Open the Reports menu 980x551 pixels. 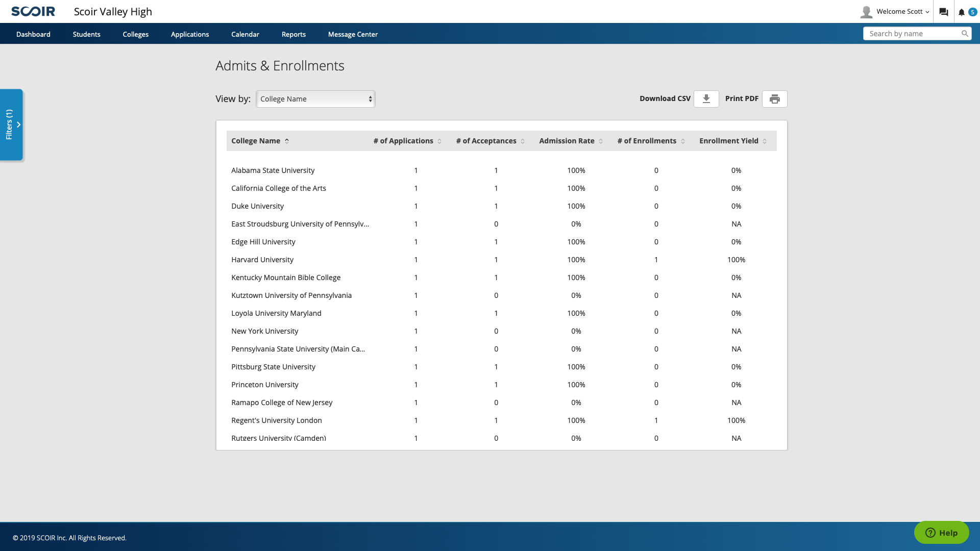coord(293,34)
